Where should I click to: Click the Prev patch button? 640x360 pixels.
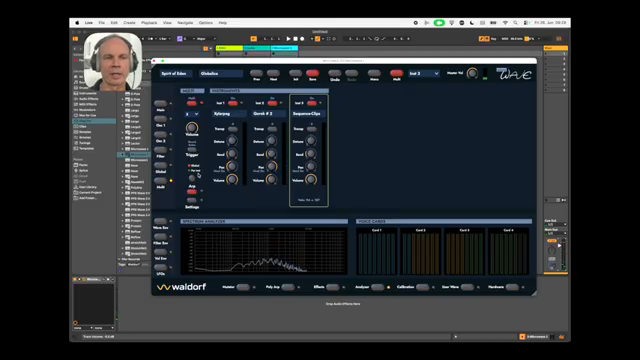(256, 73)
